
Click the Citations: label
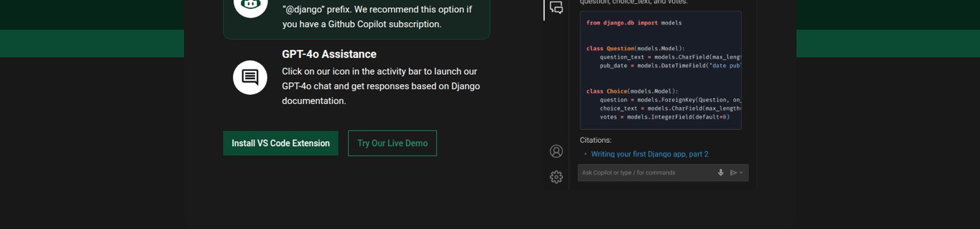pyautogui.click(x=595, y=140)
